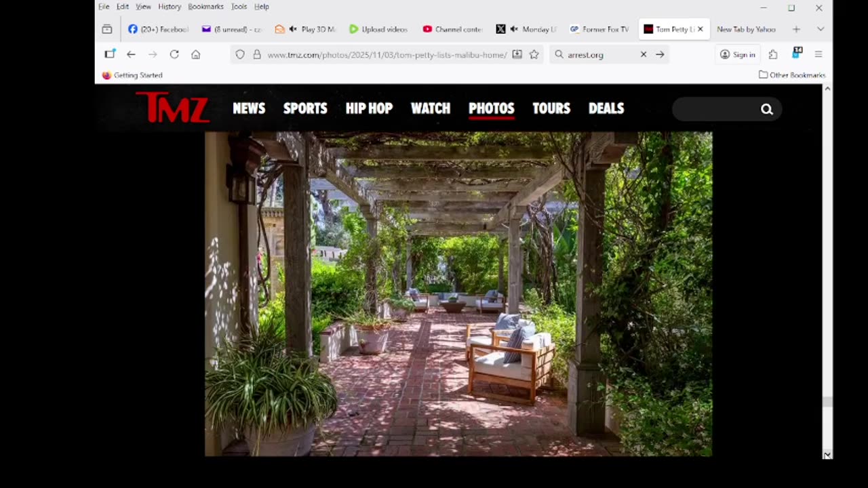Click the page scrollbar down arrow
The width and height of the screenshot is (868, 488).
click(x=827, y=455)
